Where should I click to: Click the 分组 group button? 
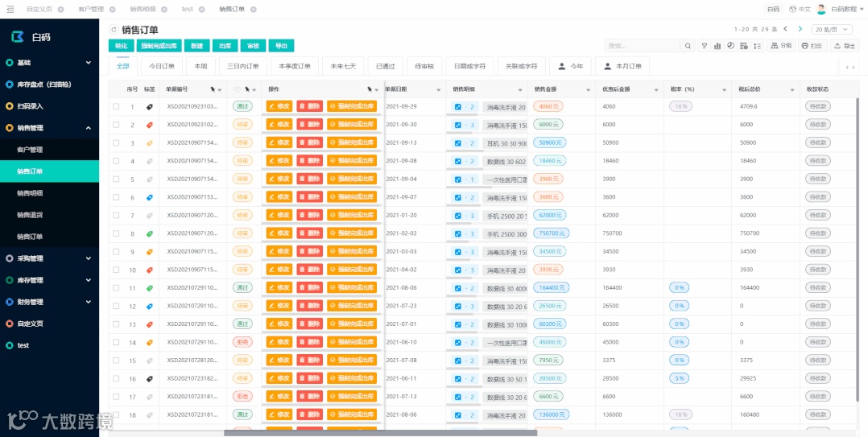point(781,46)
